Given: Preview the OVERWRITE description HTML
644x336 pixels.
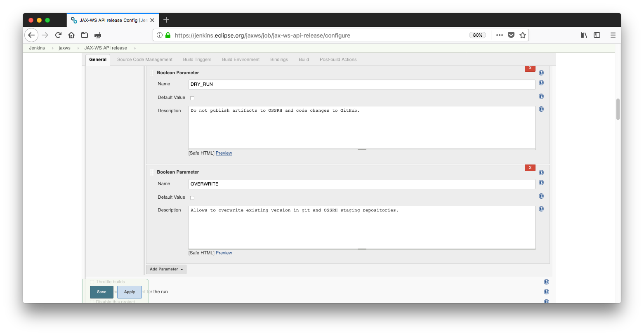Looking at the screenshot, I should [x=224, y=253].
